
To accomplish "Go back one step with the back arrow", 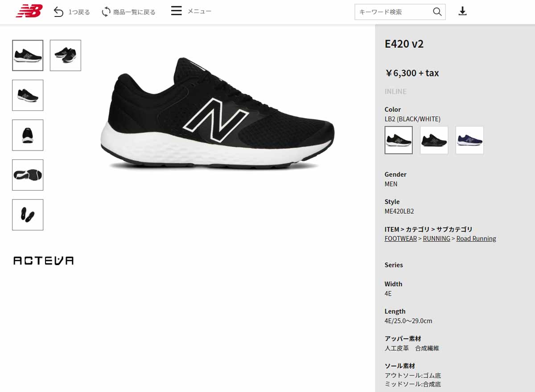I will tap(58, 12).
